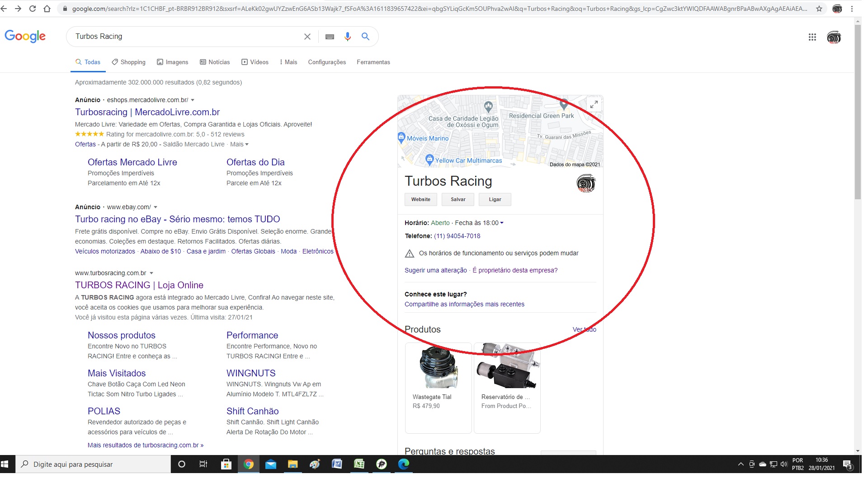Screen dimensions: 868x488
Task: Click the blue magnifier search icon
Action: [366, 37]
